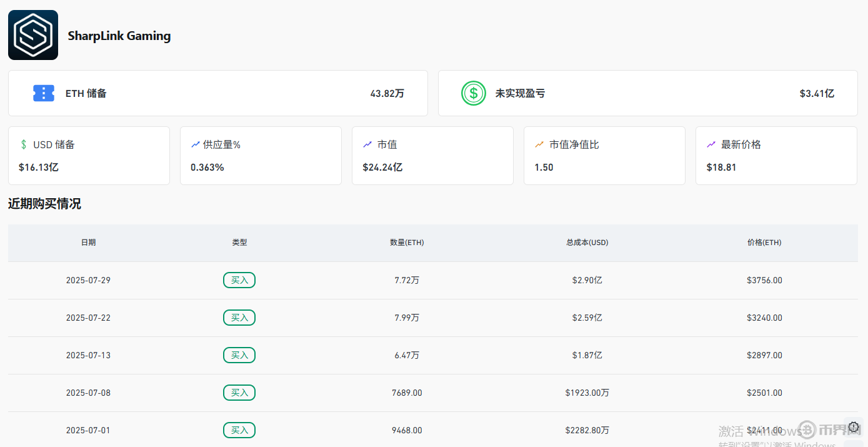The width and height of the screenshot is (868, 447).
Task: Click the 买入 badge for 2025-07-29
Action: click(239, 280)
